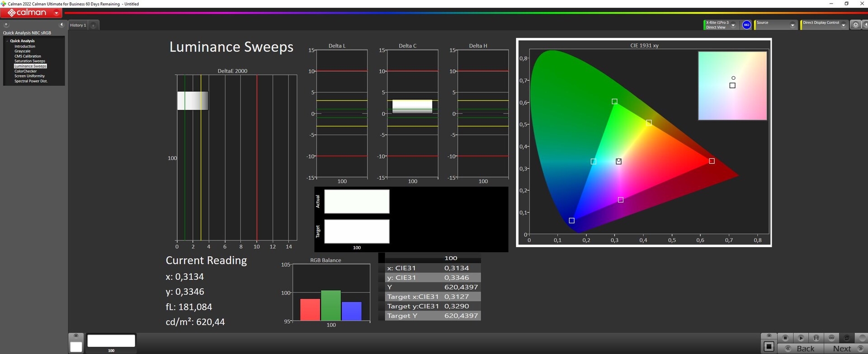
Task: Click the green bar in the RGB Balance chart
Action: pyautogui.click(x=331, y=306)
